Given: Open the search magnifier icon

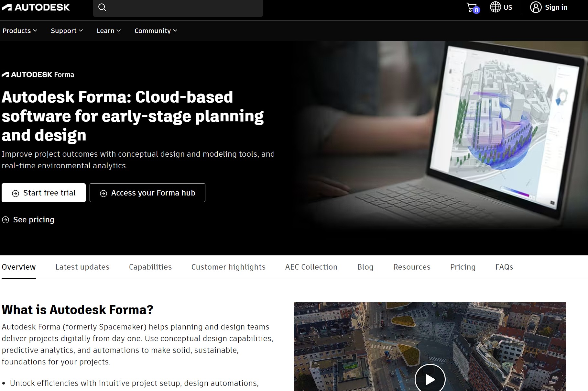Looking at the screenshot, I should [x=102, y=7].
